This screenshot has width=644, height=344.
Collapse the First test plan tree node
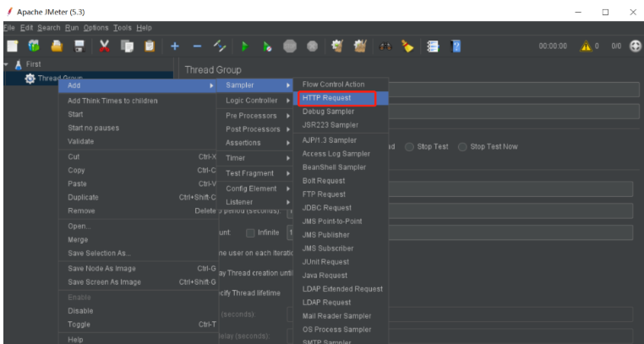tap(6, 64)
